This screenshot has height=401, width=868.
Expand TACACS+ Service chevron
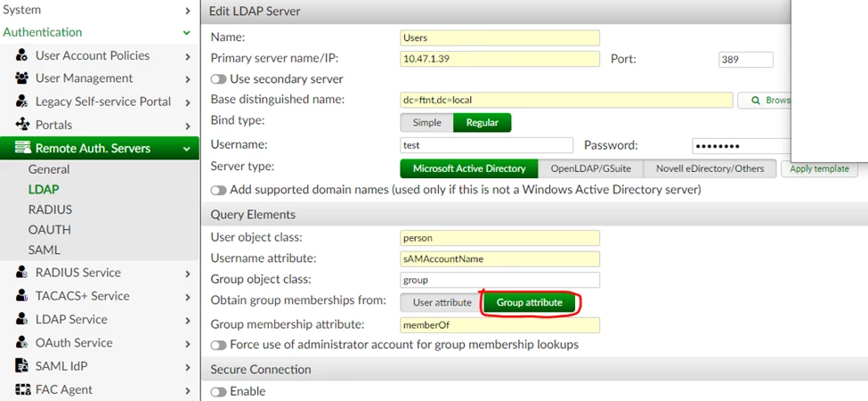tap(188, 297)
